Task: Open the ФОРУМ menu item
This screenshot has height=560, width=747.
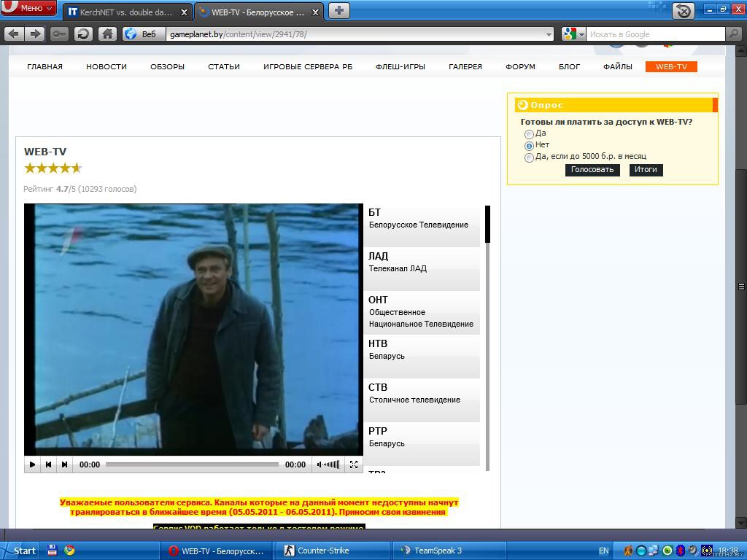Action: pyautogui.click(x=520, y=66)
